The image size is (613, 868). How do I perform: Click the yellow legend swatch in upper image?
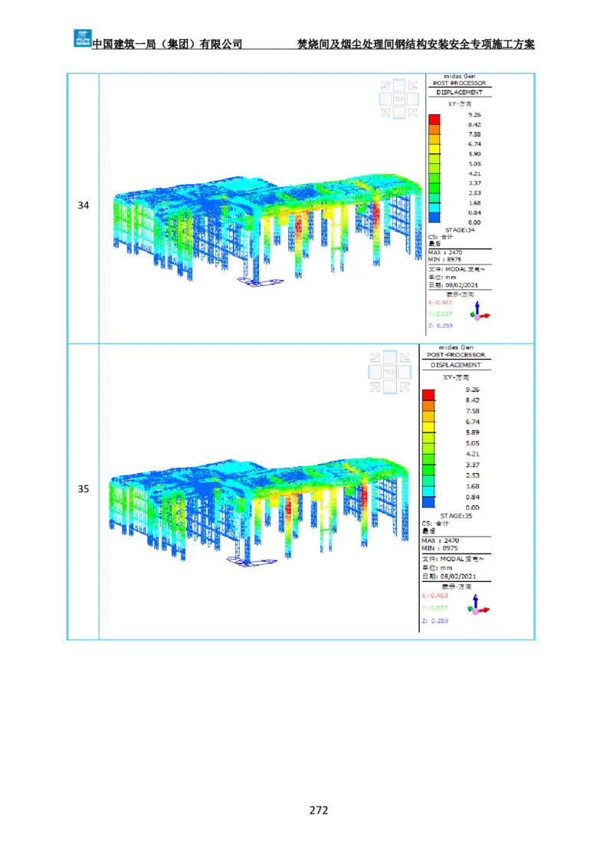(x=434, y=150)
